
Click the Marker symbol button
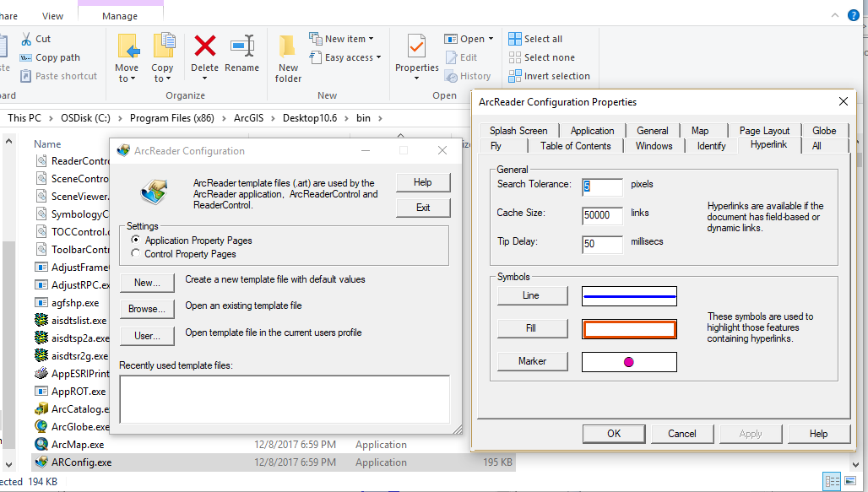coord(533,361)
